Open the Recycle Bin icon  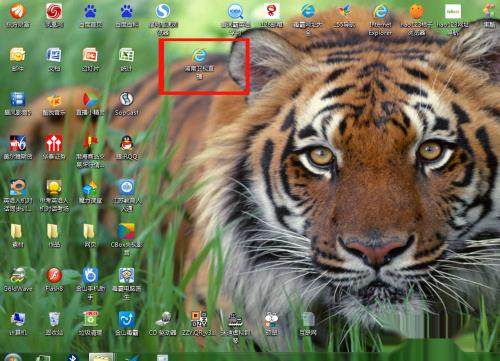coord(54,319)
